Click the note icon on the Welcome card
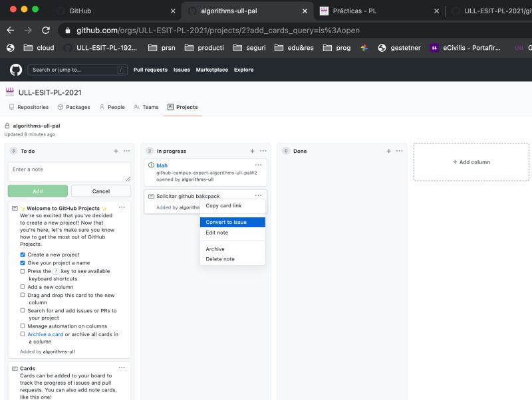The image size is (532, 400). click(16, 207)
